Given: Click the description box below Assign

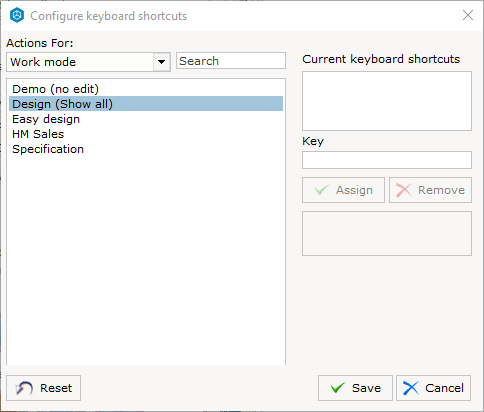Looking at the screenshot, I should 387,233.
